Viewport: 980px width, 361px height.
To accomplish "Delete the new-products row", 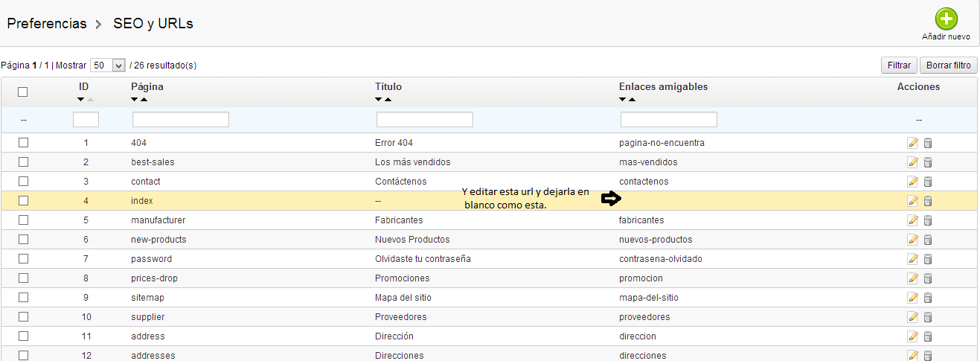I will [x=928, y=240].
